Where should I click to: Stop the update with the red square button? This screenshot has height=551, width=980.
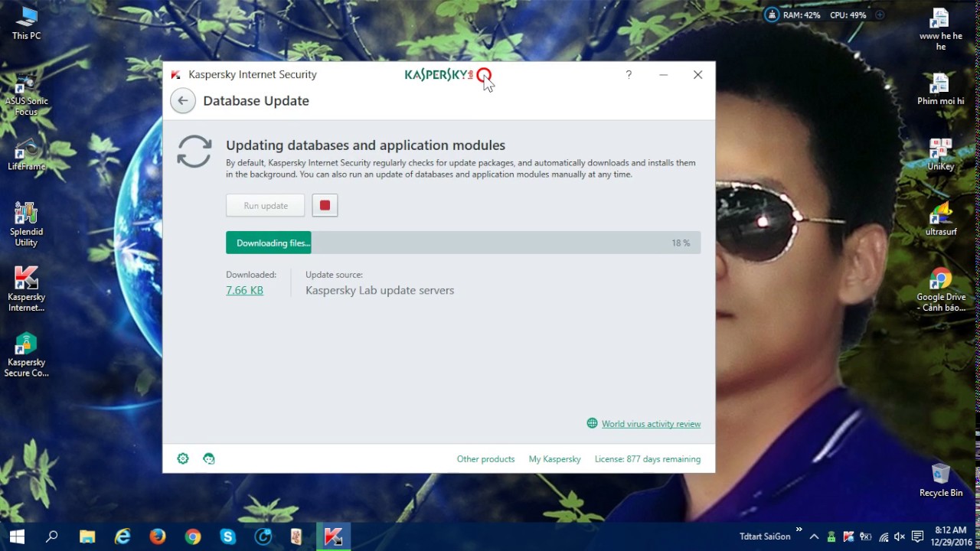point(325,205)
